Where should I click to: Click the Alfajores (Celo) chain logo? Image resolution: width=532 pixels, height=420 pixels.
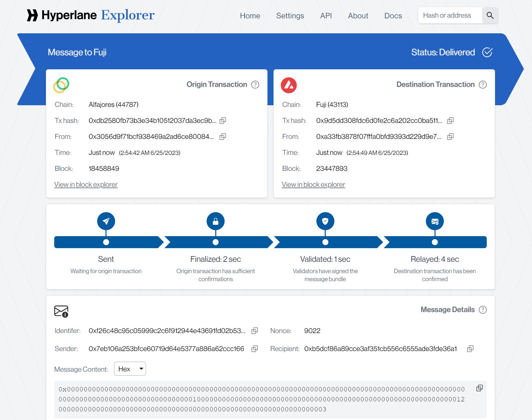tap(61, 85)
